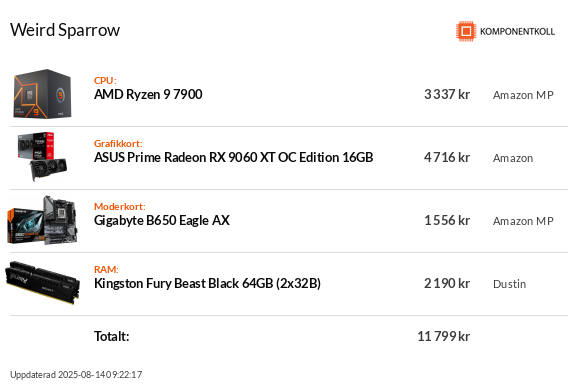Image resolution: width=577 pixels, height=388 pixels.
Task: Click the Dustin store link
Action: tap(509, 284)
